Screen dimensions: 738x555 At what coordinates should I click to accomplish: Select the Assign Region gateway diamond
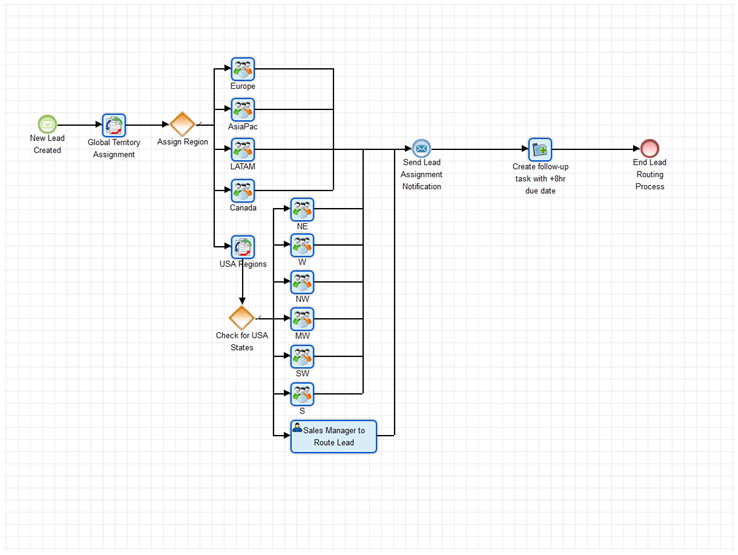[x=182, y=124]
